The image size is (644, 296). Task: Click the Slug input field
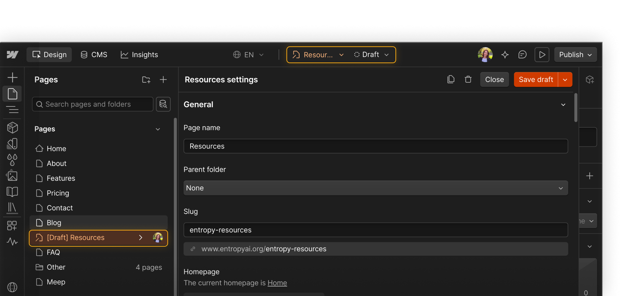(x=376, y=230)
